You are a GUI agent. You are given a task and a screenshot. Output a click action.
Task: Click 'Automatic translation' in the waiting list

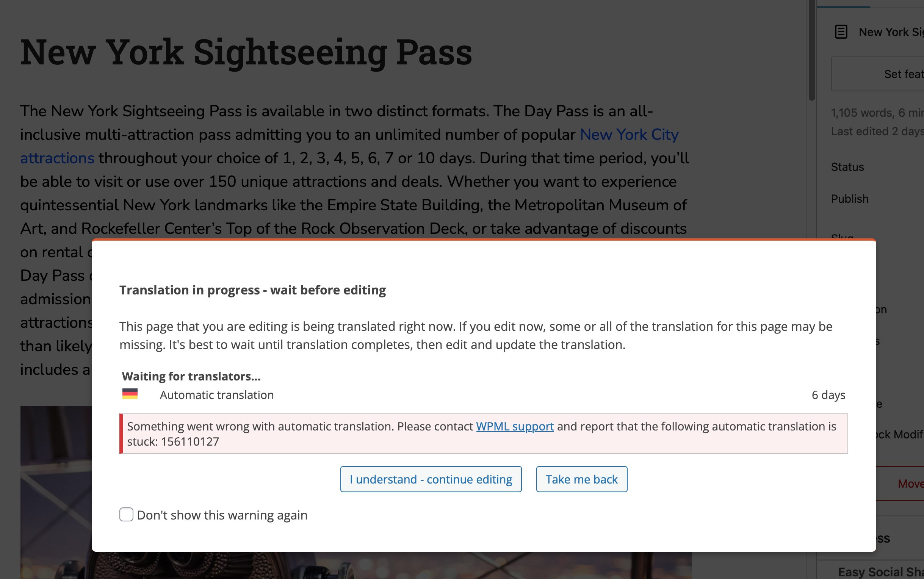[x=217, y=394]
